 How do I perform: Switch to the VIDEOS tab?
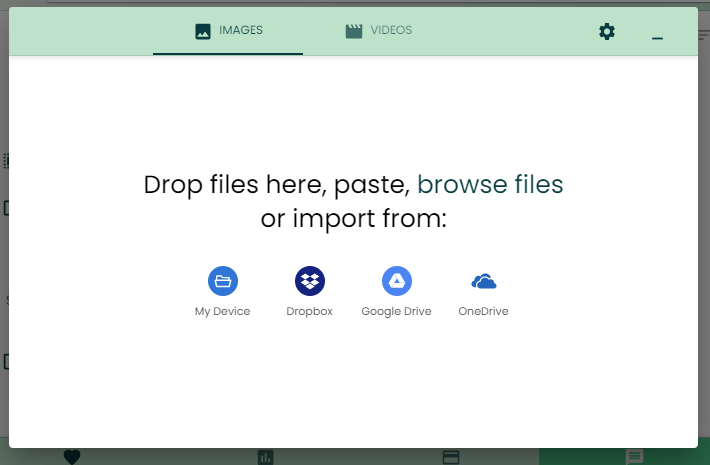coord(379,31)
